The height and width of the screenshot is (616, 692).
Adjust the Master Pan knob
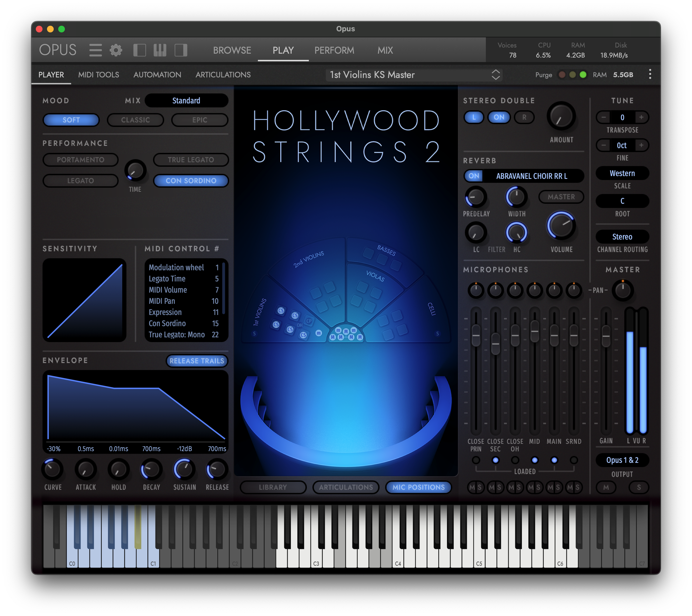coord(623,290)
